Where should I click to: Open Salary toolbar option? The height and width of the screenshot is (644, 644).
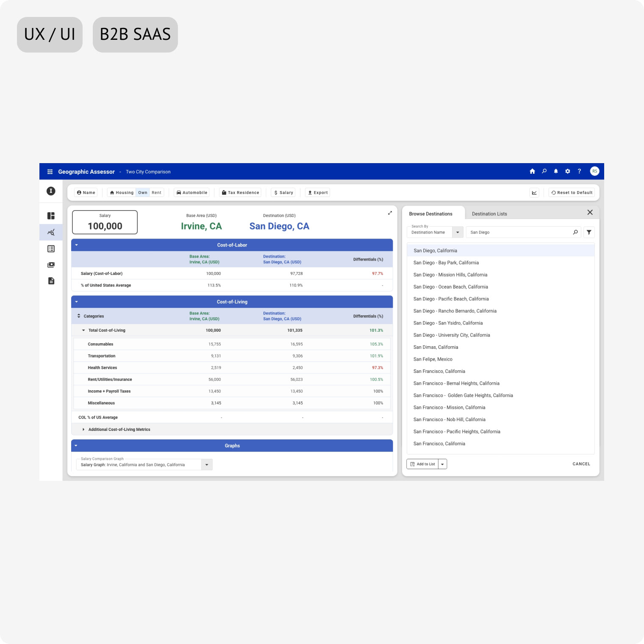point(283,192)
